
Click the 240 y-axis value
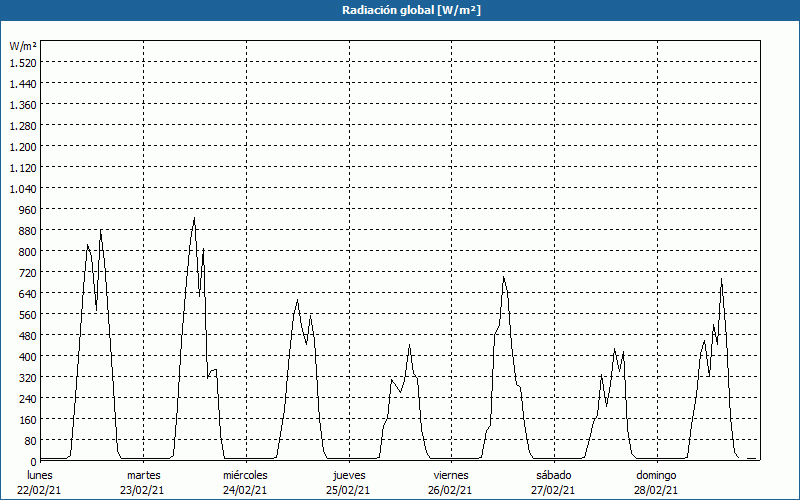coord(28,398)
